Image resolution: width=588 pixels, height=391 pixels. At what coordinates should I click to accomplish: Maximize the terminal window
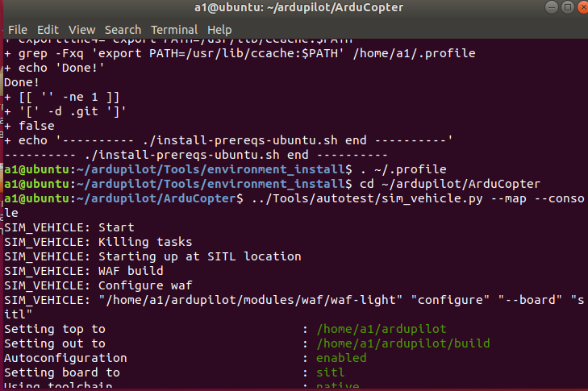pos(568,7)
